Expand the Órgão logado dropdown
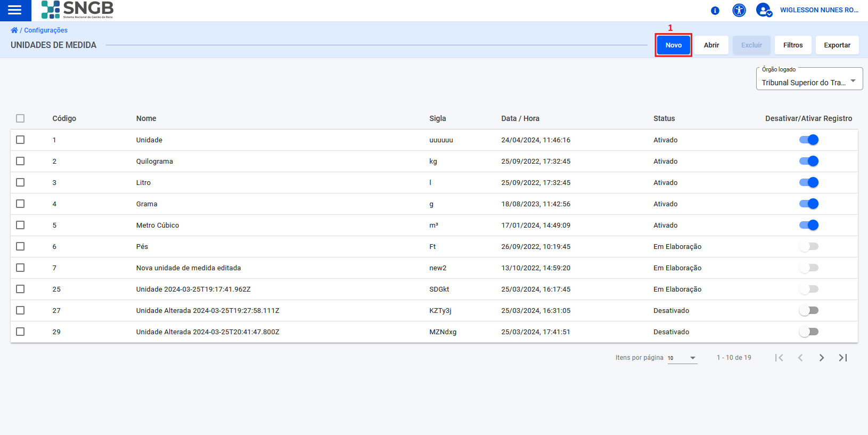This screenshot has width=868, height=435. 809,79
